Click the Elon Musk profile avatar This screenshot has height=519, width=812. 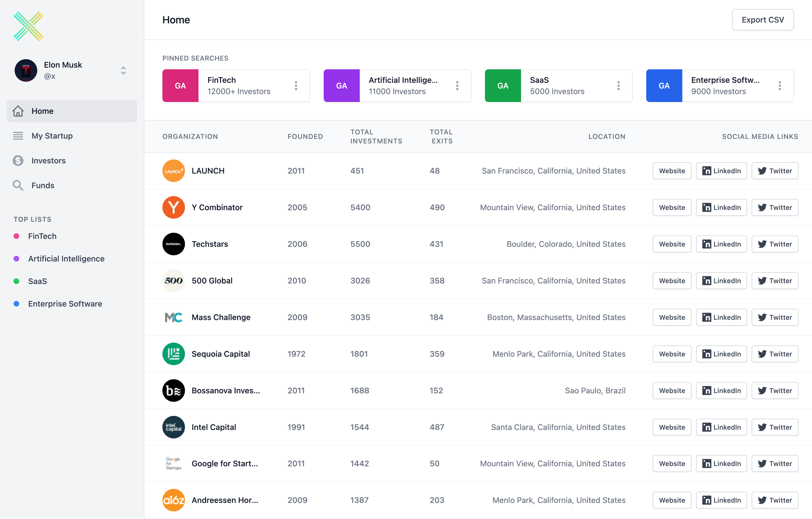(x=26, y=70)
